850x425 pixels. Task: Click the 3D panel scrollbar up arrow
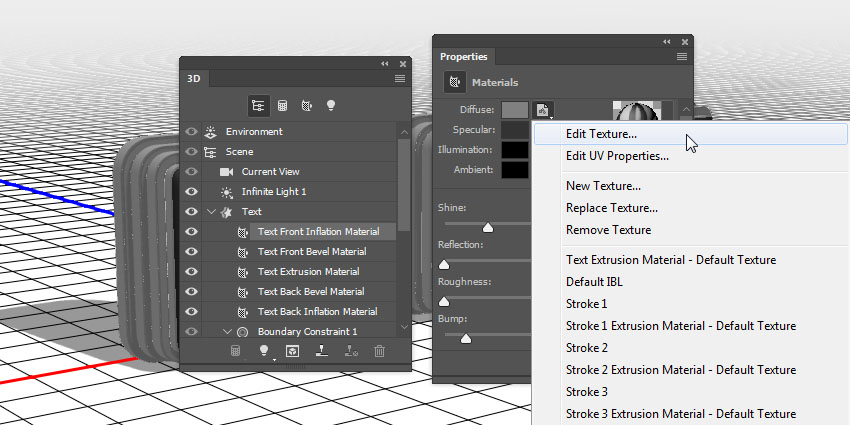click(404, 132)
